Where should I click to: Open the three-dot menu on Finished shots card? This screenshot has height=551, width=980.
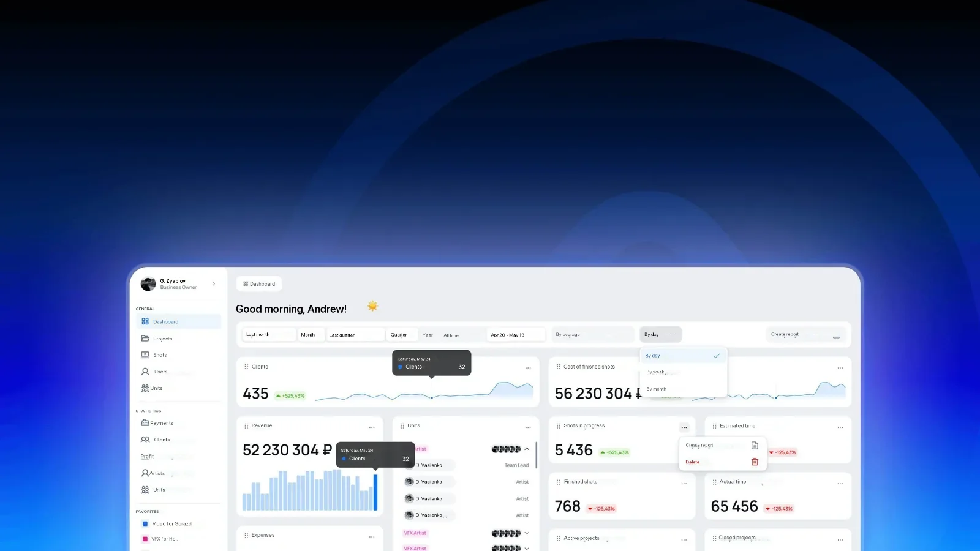pos(684,484)
